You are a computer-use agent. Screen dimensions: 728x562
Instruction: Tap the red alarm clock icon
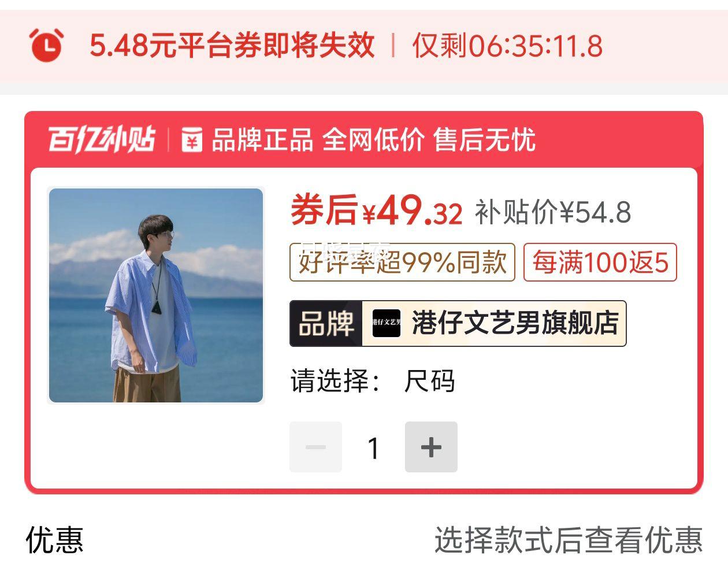coord(47,45)
